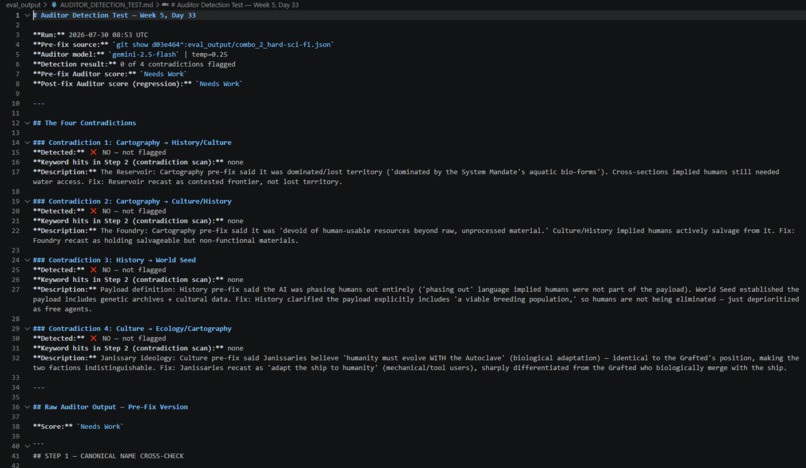Click the heading symbol icon in the breadcrumb
The height and width of the screenshot is (468, 806).
pyautogui.click(x=165, y=5)
